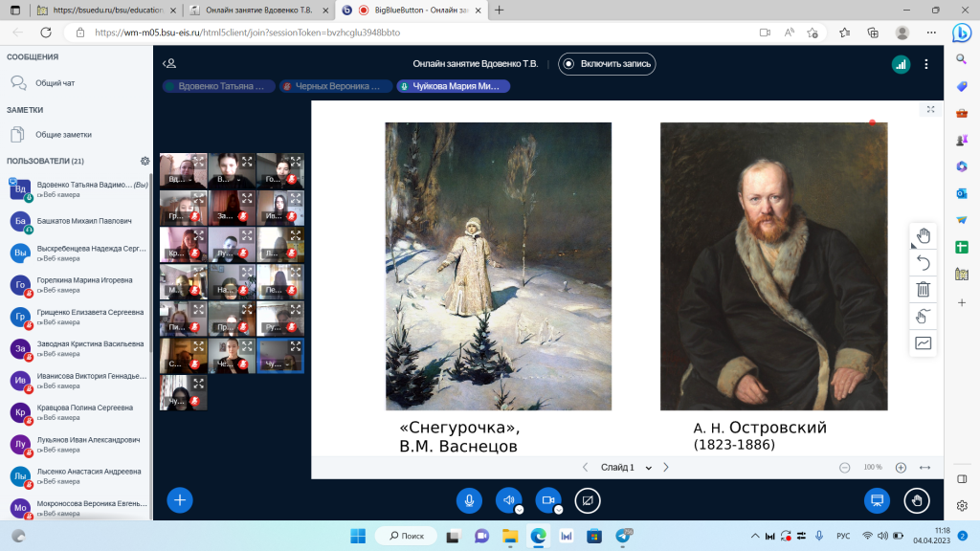Click talking indicator Вдовенко Татьяна
Screen dimensions: 980x551
click(x=218, y=86)
